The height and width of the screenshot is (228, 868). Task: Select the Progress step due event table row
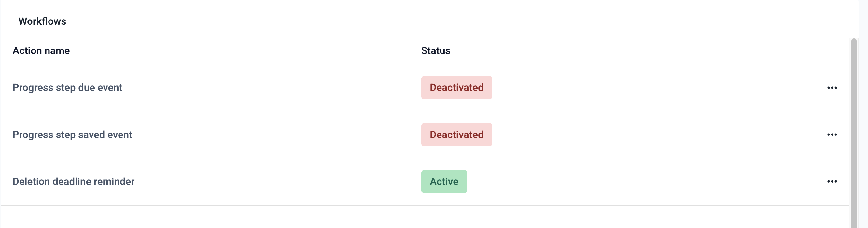(270, 88)
